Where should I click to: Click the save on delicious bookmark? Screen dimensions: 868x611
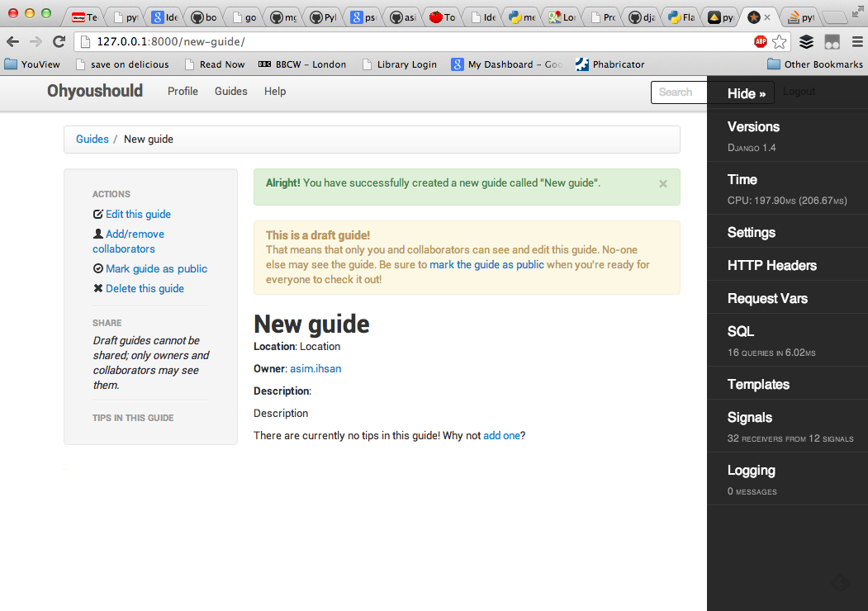122,64
